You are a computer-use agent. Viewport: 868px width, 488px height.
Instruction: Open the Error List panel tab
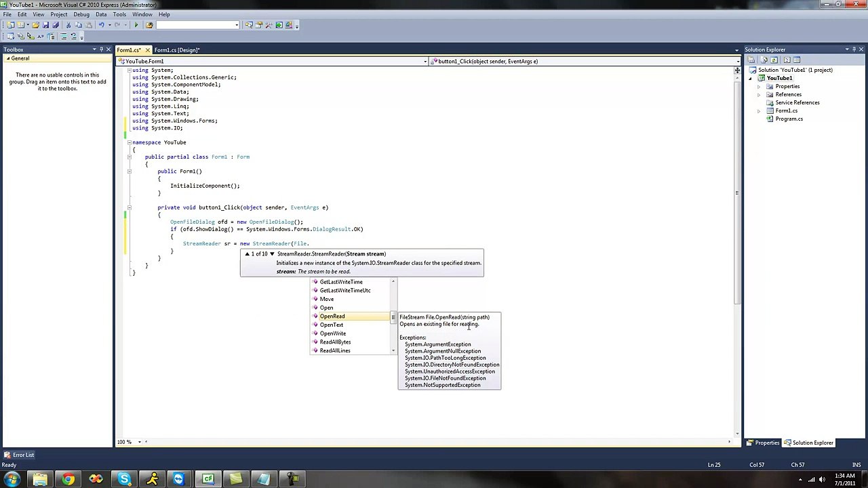(19, 455)
